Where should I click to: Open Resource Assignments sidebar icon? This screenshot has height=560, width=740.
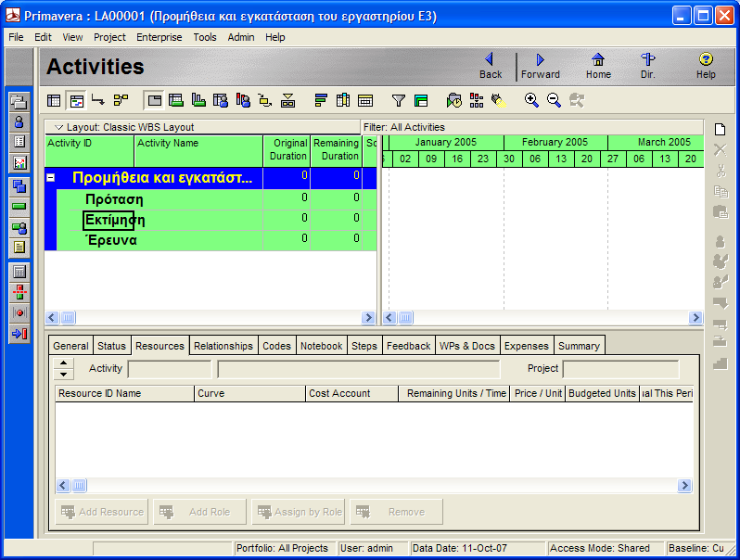pyautogui.click(x=19, y=227)
